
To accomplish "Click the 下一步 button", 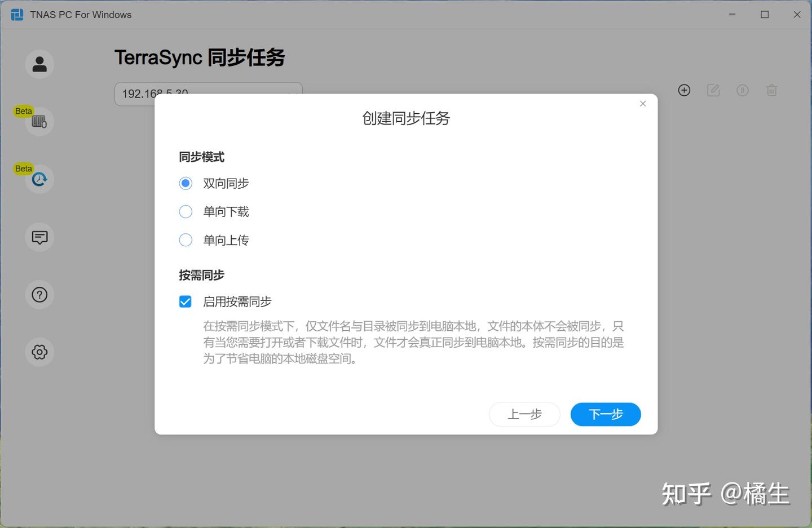I will tap(605, 414).
